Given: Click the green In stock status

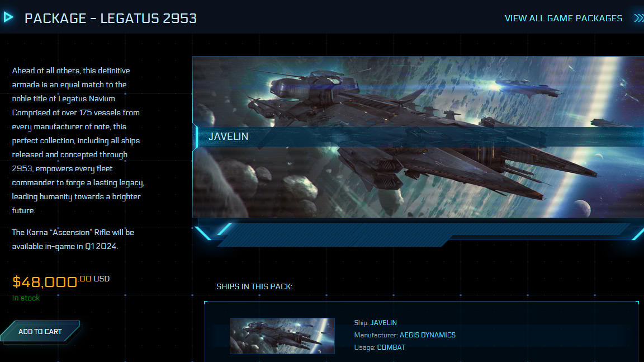Looking at the screenshot, I should click(26, 298).
